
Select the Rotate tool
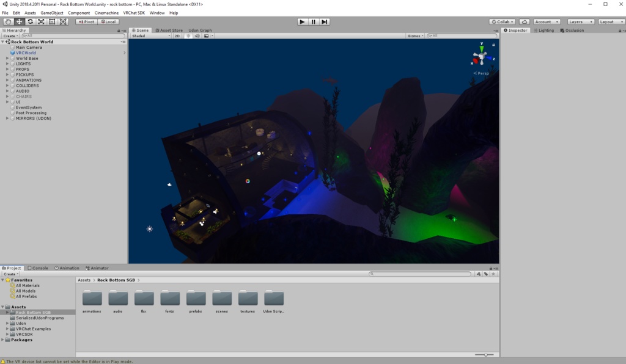coord(30,21)
